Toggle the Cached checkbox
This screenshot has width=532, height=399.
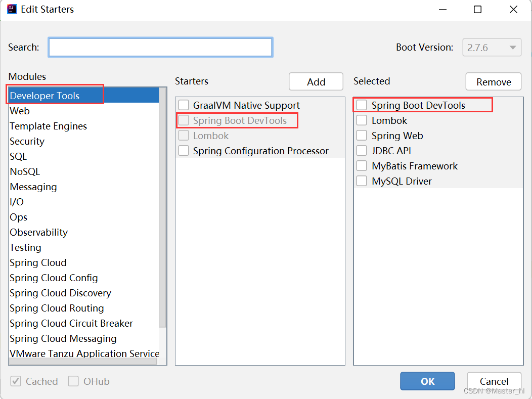point(16,381)
